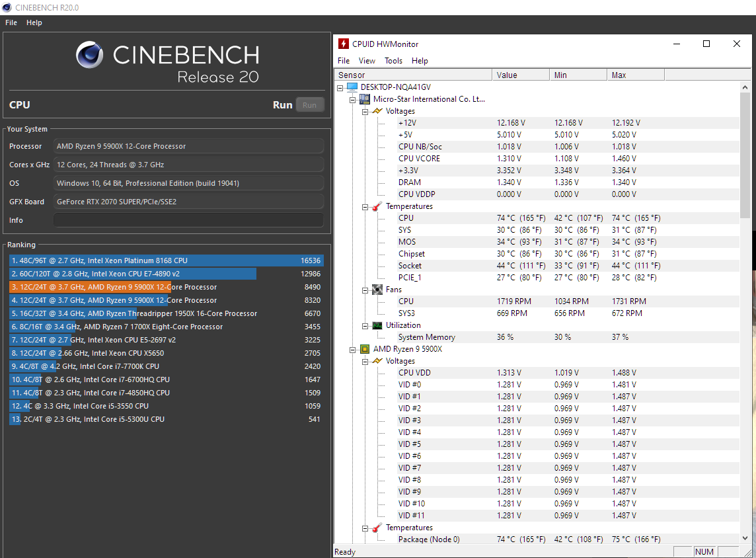Click the HWMonitor vertical scrollbar thumb

(x=745, y=154)
